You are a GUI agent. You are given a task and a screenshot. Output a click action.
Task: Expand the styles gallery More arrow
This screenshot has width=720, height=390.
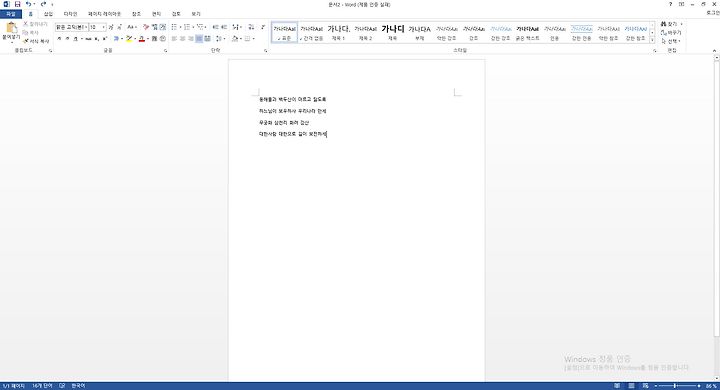pyautogui.click(x=652, y=40)
